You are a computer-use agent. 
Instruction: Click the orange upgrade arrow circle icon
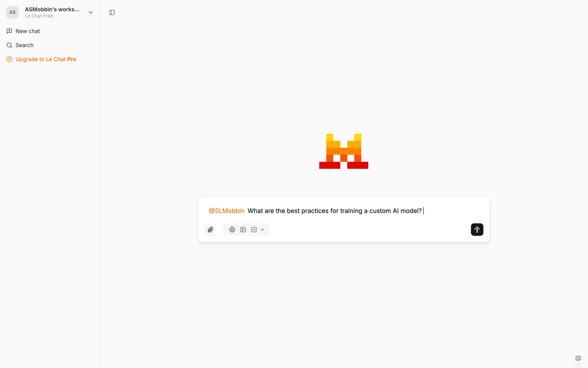pos(9,59)
